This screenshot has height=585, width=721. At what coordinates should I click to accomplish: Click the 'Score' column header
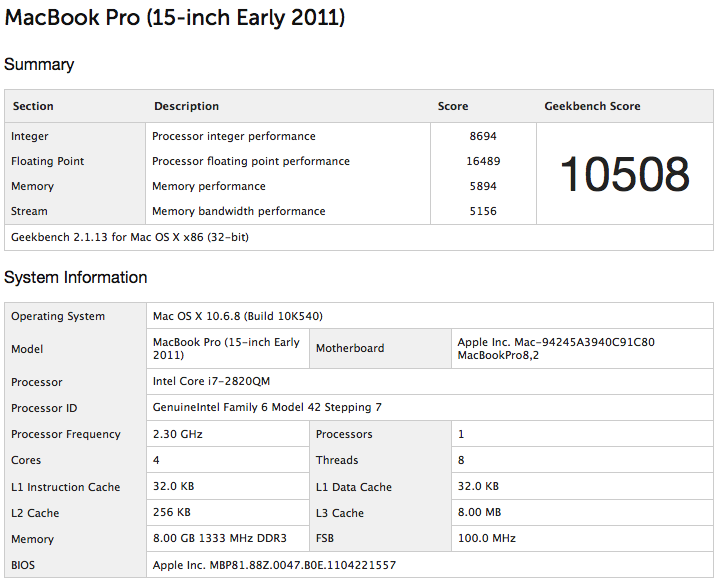(453, 106)
